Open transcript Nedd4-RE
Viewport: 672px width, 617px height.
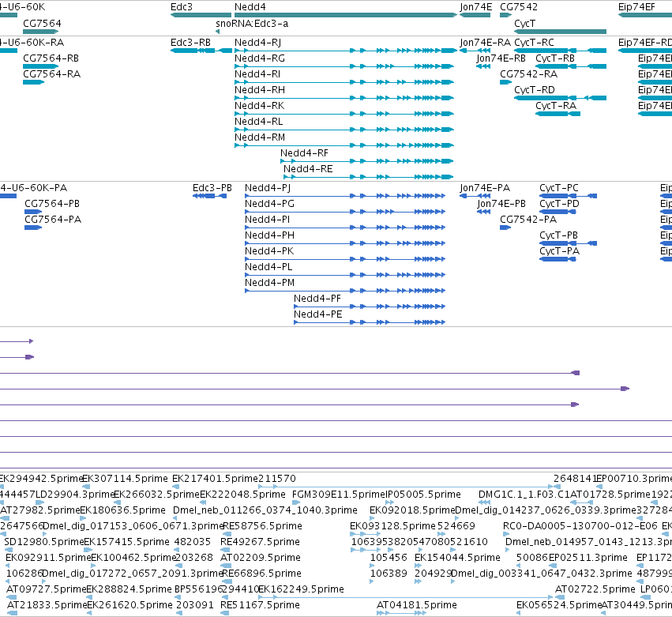pos(308,169)
